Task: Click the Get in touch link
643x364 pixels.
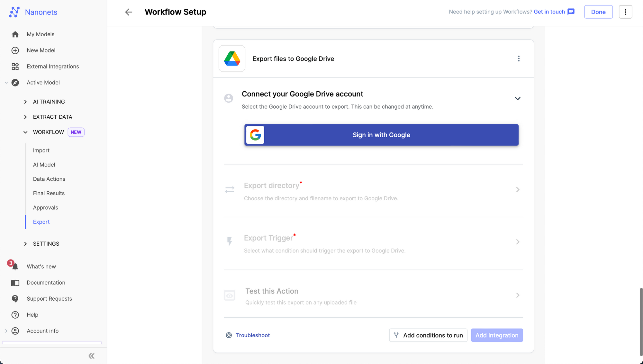Action: pos(549,12)
